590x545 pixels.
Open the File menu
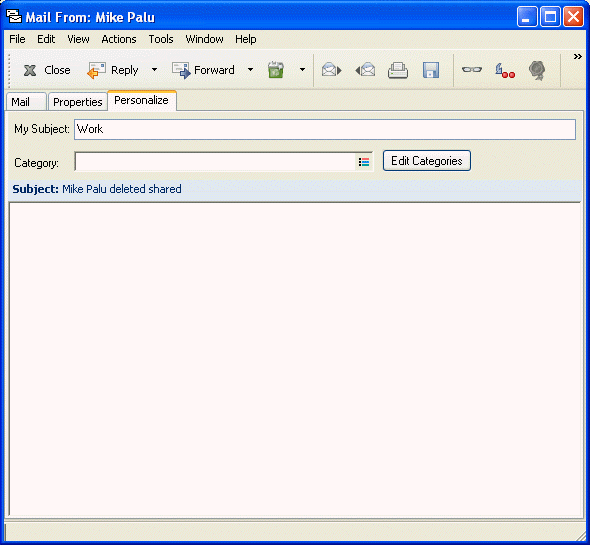[x=17, y=39]
